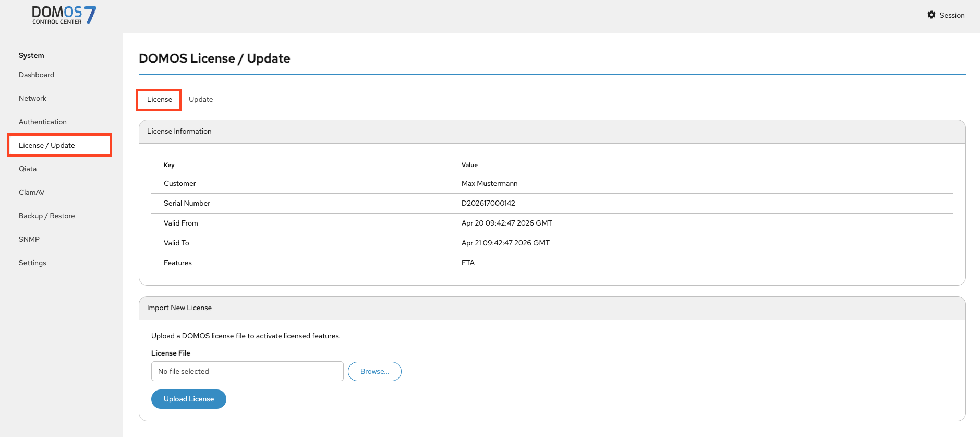The height and width of the screenshot is (437, 980).
Task: Click the Customer key cell
Action: pyautogui.click(x=180, y=183)
